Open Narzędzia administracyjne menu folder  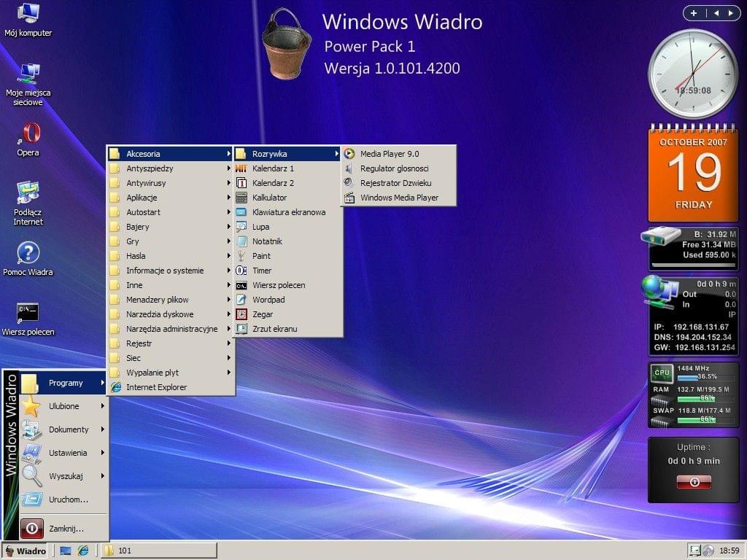(x=171, y=329)
